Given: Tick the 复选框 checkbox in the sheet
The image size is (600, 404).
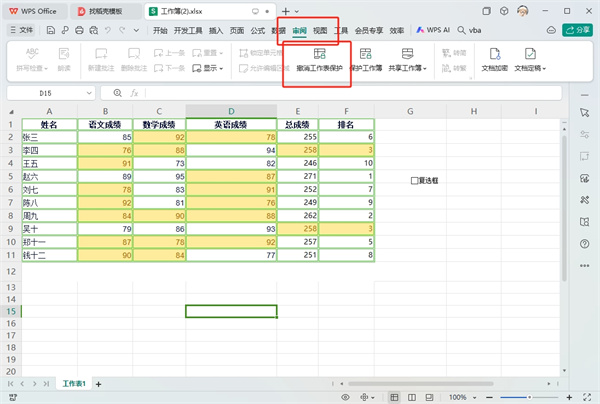Looking at the screenshot, I should [415, 181].
